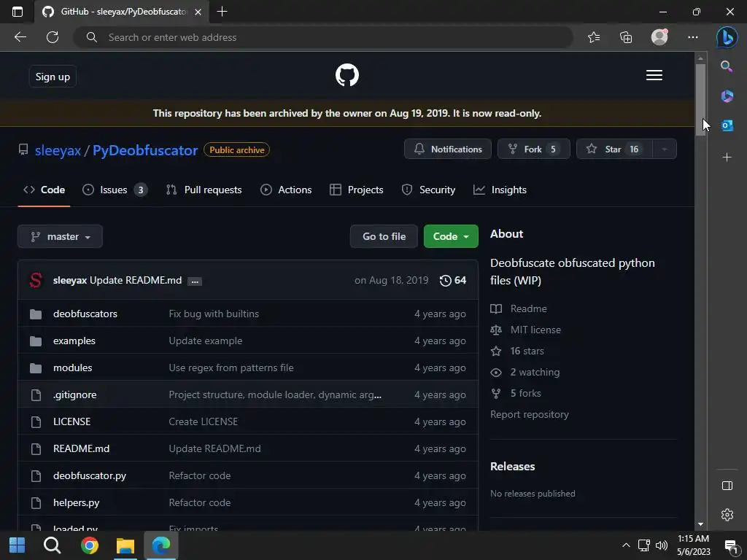Screen dimensions: 747x560
Task: Click the Notifications button
Action: point(448,149)
